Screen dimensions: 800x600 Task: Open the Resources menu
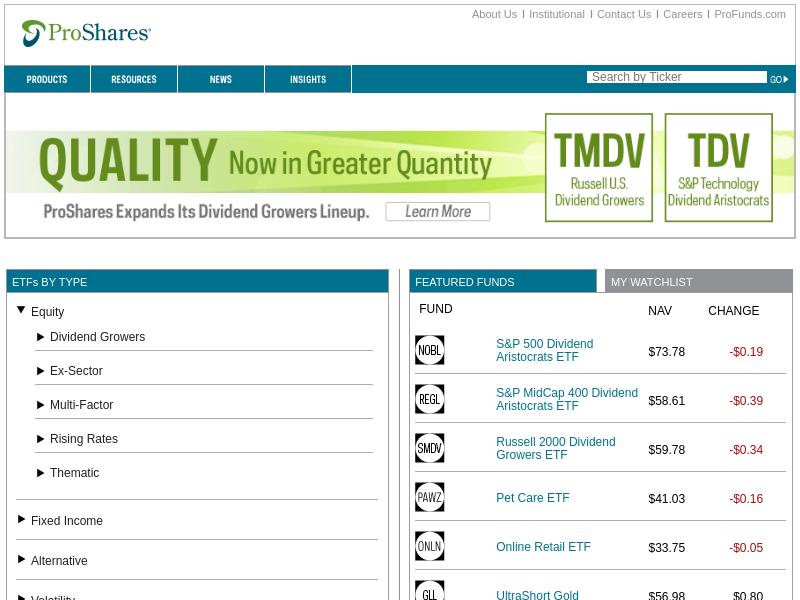tap(134, 79)
